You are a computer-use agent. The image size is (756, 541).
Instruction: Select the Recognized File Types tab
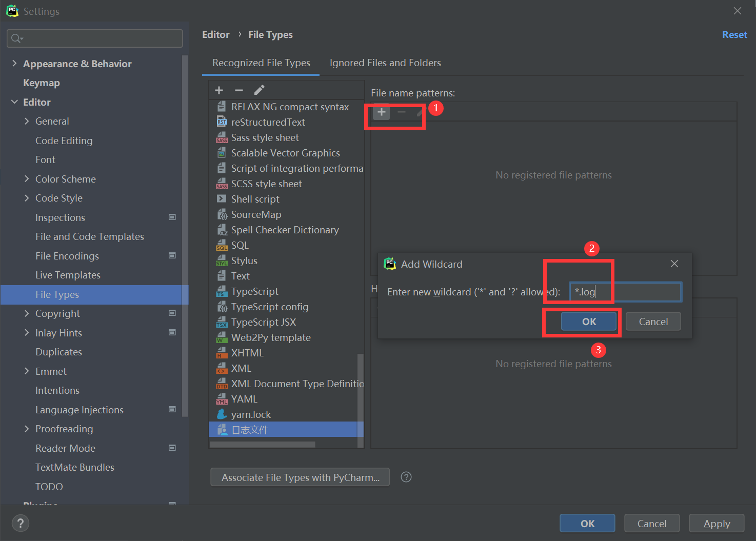[x=261, y=63]
